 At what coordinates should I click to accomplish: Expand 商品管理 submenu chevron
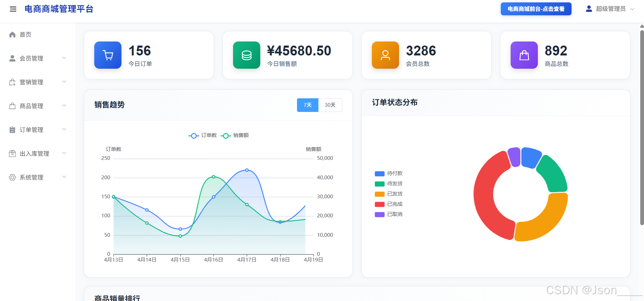click(64, 105)
